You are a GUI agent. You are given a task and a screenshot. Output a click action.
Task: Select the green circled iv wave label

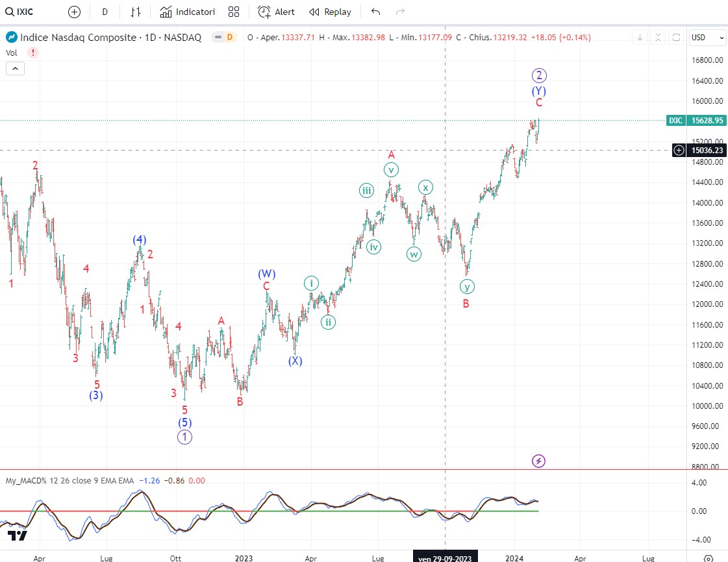click(x=374, y=247)
